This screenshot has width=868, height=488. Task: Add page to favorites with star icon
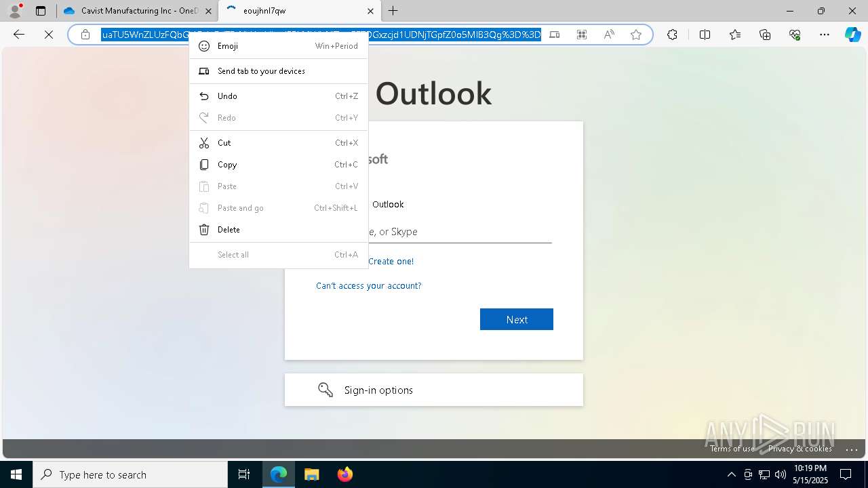(x=636, y=35)
